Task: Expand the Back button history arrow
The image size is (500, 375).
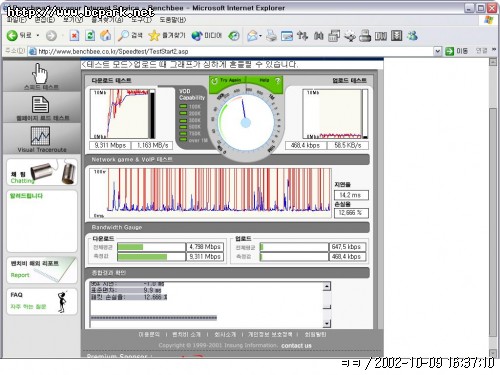Action: pos(38,35)
